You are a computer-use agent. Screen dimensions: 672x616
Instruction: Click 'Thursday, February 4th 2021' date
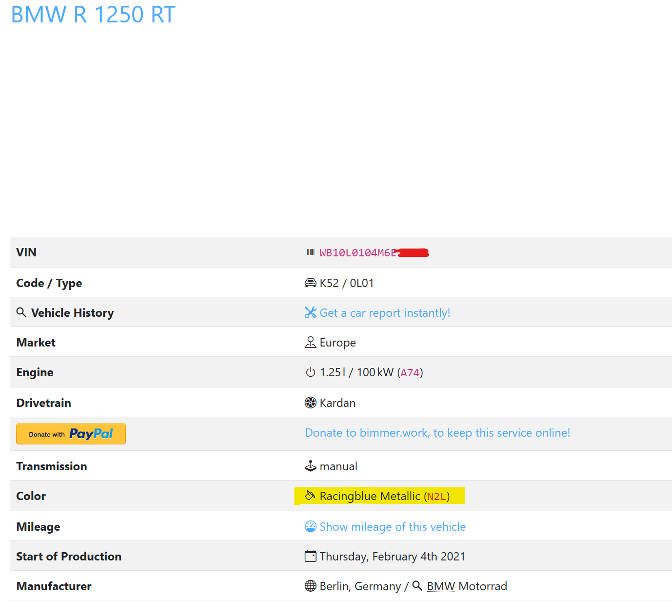(392, 557)
